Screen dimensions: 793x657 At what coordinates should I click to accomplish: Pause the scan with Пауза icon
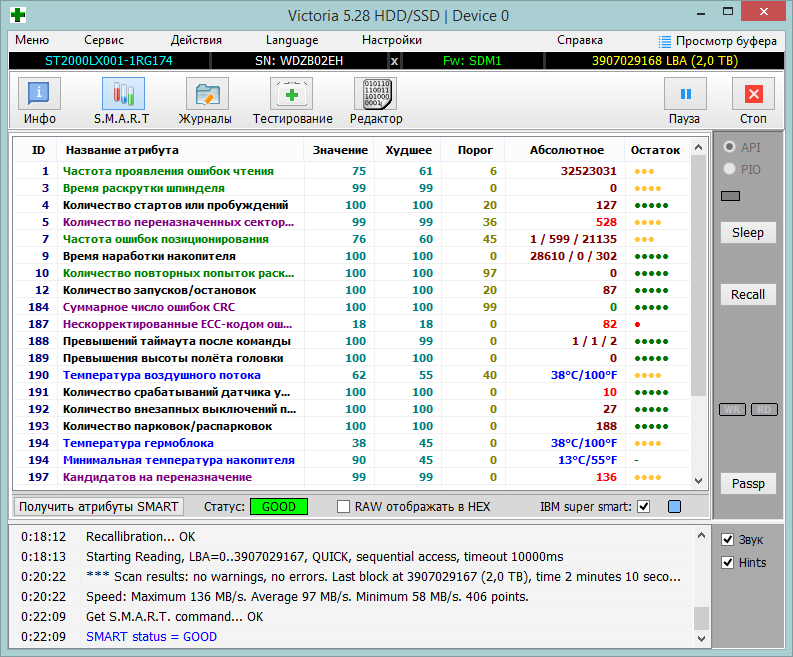(x=685, y=94)
